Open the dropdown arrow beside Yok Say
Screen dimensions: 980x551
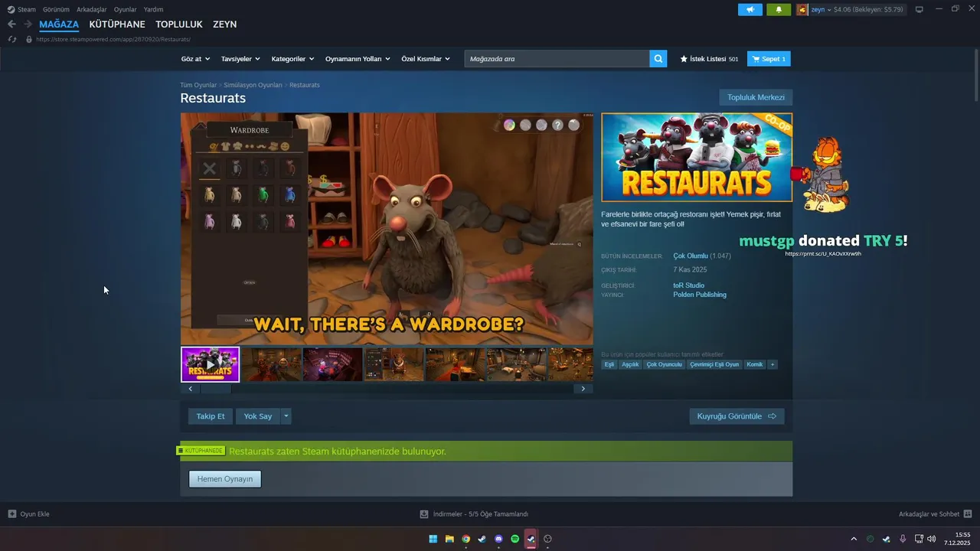click(286, 416)
